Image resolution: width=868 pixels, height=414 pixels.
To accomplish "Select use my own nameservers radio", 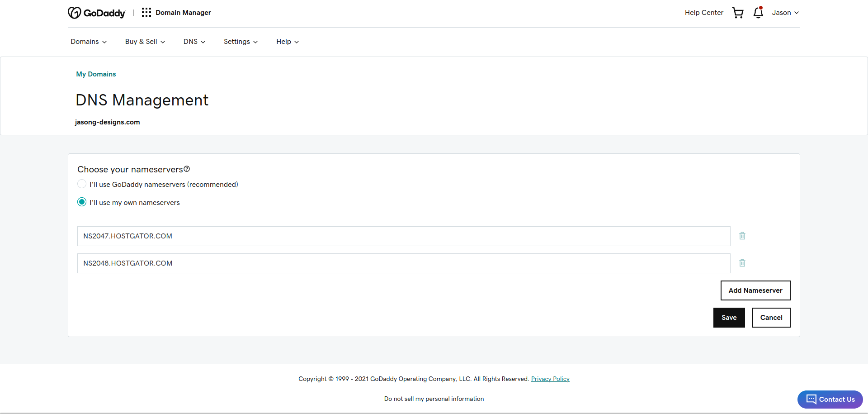I will [82, 202].
